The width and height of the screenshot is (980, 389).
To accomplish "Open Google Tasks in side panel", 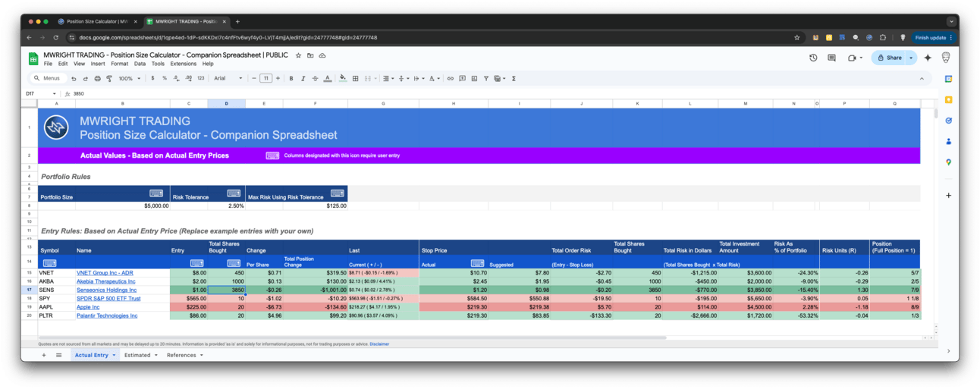I will pyautogui.click(x=948, y=121).
